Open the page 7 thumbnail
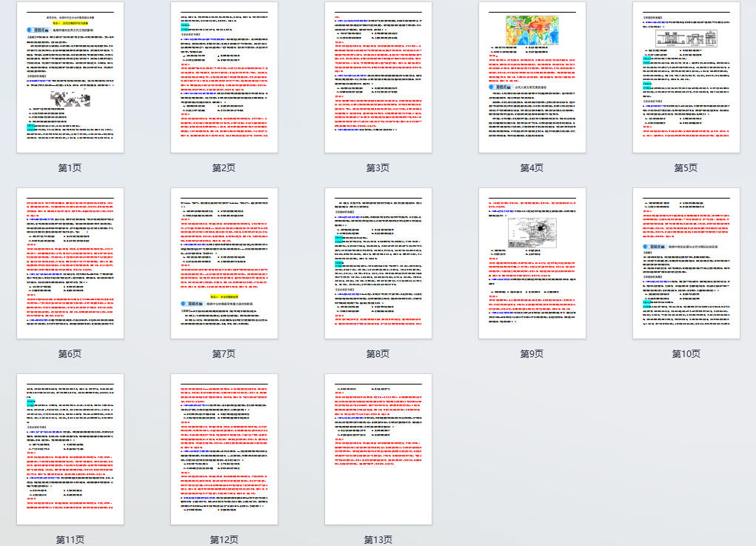756x546 pixels. (224, 263)
